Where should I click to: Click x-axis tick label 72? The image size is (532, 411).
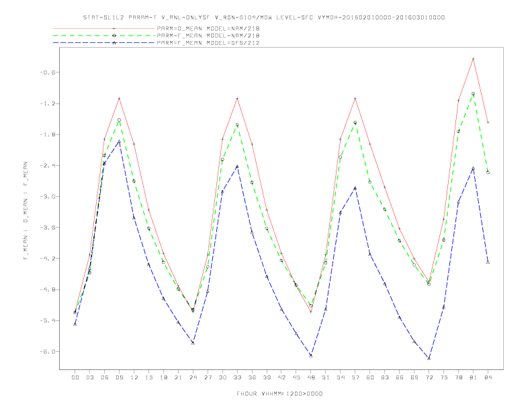(429, 377)
